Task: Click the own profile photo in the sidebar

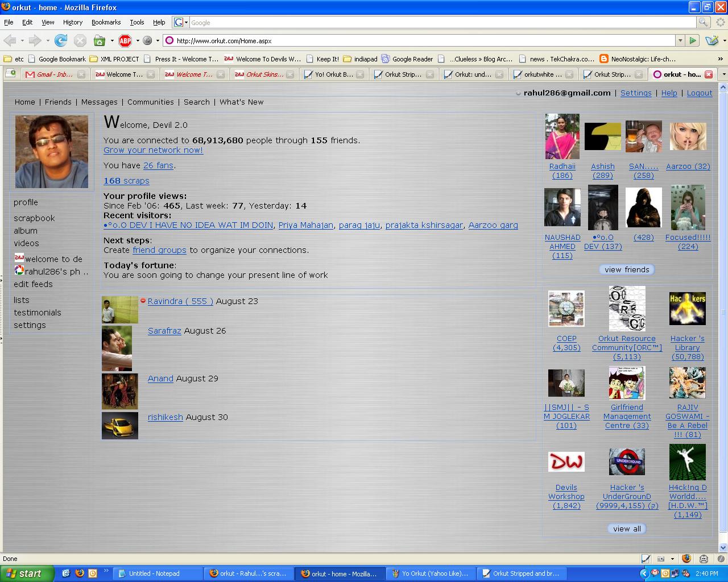Action: point(52,151)
